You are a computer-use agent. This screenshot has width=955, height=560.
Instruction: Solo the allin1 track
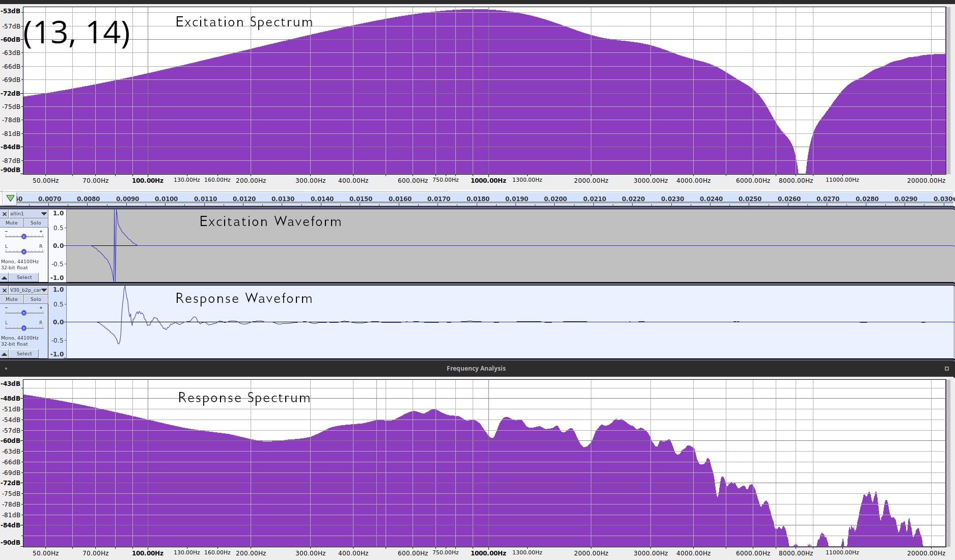tap(36, 223)
